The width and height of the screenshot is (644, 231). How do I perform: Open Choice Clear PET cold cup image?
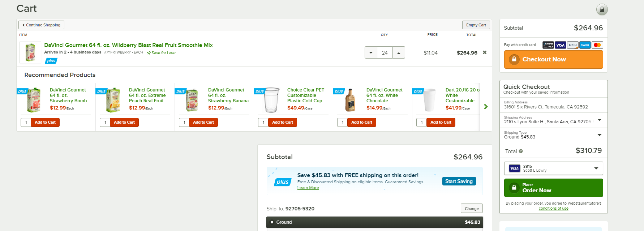point(272,100)
